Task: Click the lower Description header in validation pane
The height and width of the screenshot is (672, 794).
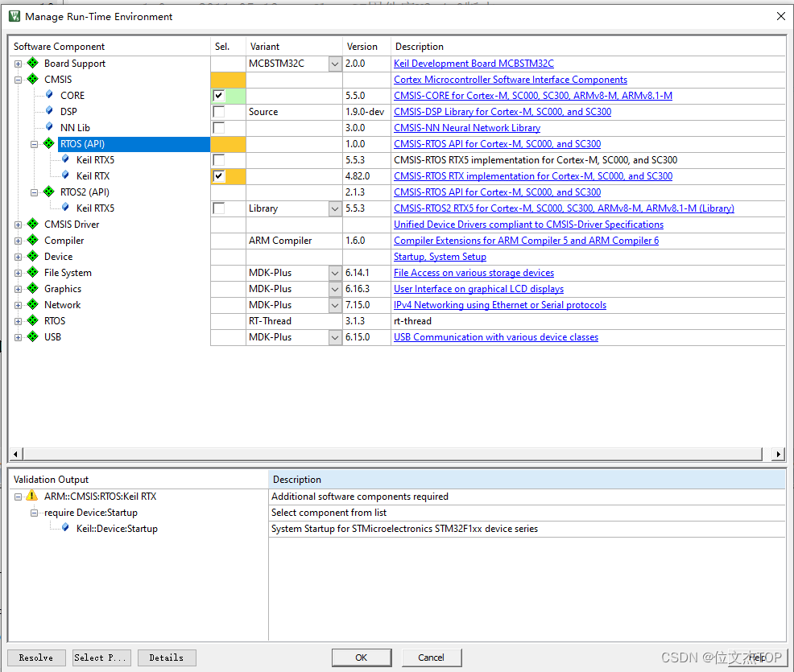Action: tap(527, 479)
